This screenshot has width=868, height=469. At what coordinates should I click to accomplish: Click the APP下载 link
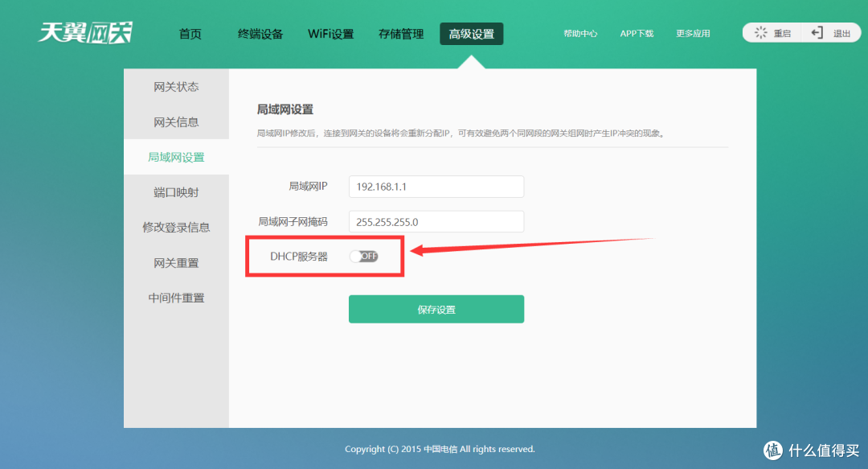tap(637, 33)
